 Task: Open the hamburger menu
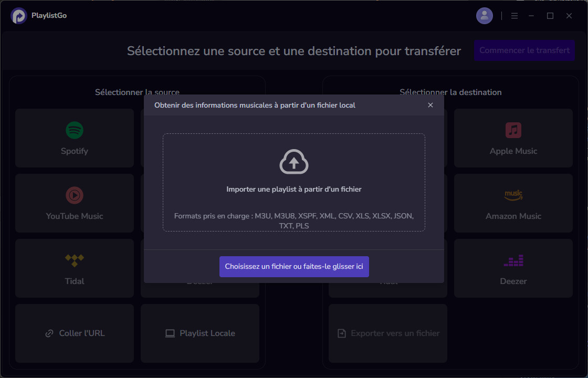click(x=514, y=16)
